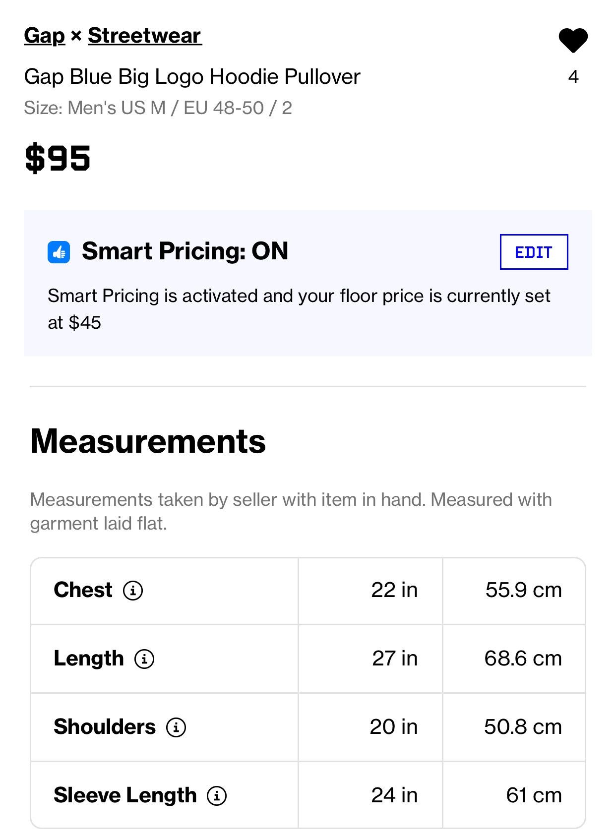The height and width of the screenshot is (840, 616).
Task: Select the 68.6 cm length value
Action: click(523, 659)
